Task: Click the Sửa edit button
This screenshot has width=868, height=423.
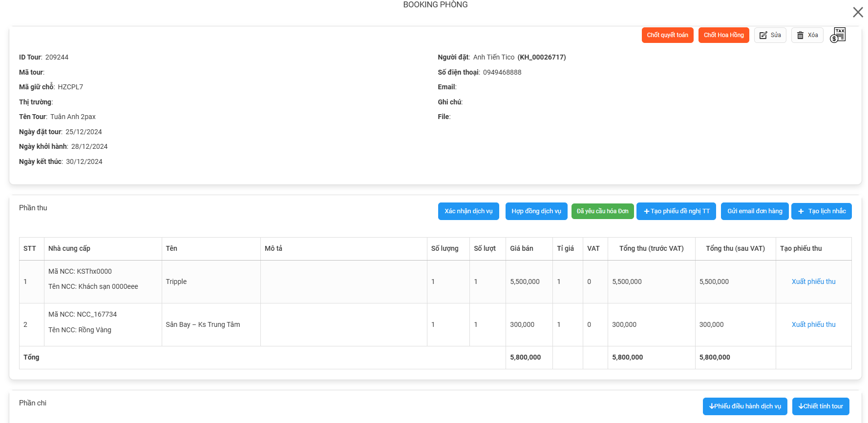Action: (x=770, y=35)
